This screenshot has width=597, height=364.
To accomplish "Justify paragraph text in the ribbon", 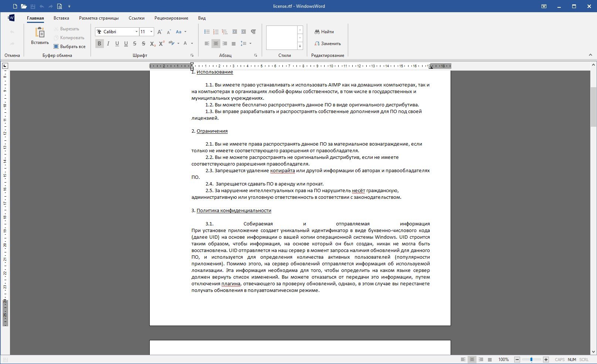I will 234,44.
